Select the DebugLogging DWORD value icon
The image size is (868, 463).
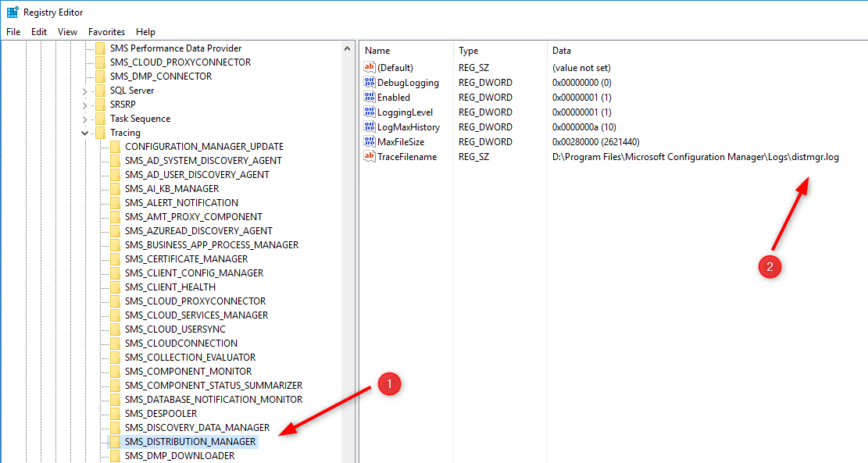click(370, 83)
